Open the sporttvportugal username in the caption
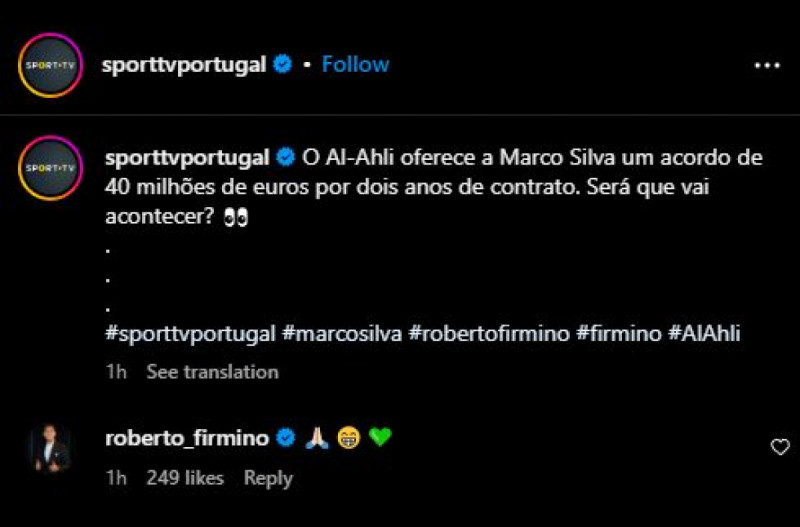 pyautogui.click(x=187, y=159)
